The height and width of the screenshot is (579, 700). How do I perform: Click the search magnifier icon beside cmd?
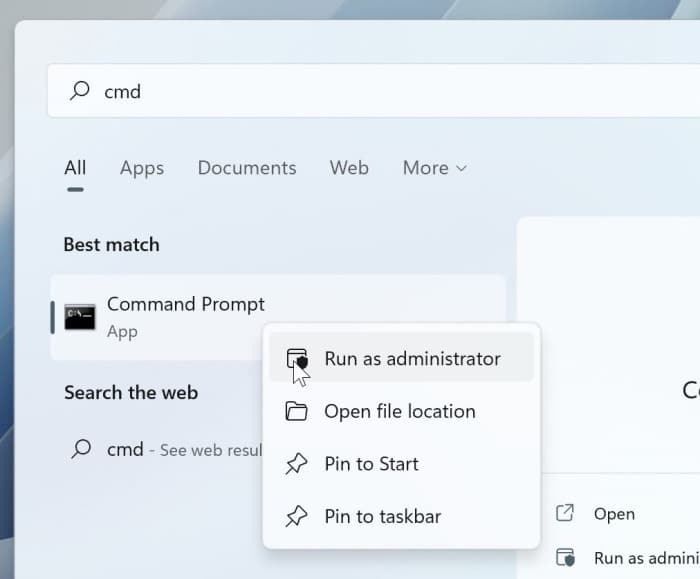(x=79, y=91)
